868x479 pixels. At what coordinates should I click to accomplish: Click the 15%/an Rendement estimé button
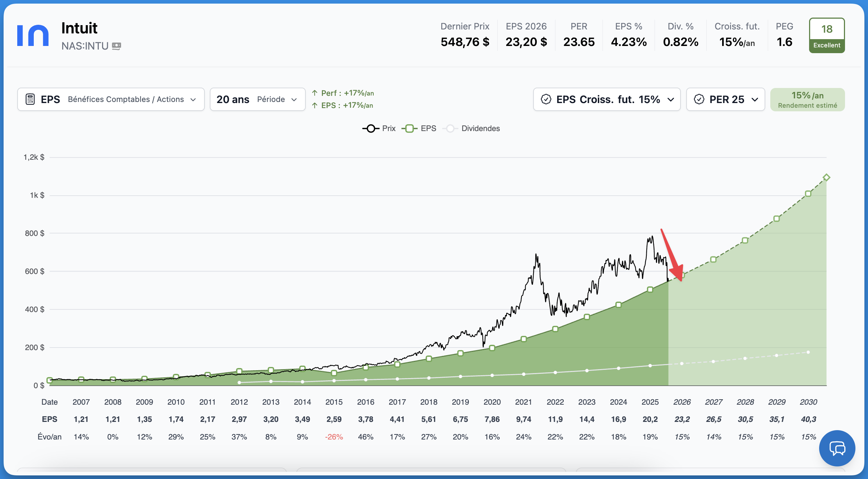(x=807, y=99)
